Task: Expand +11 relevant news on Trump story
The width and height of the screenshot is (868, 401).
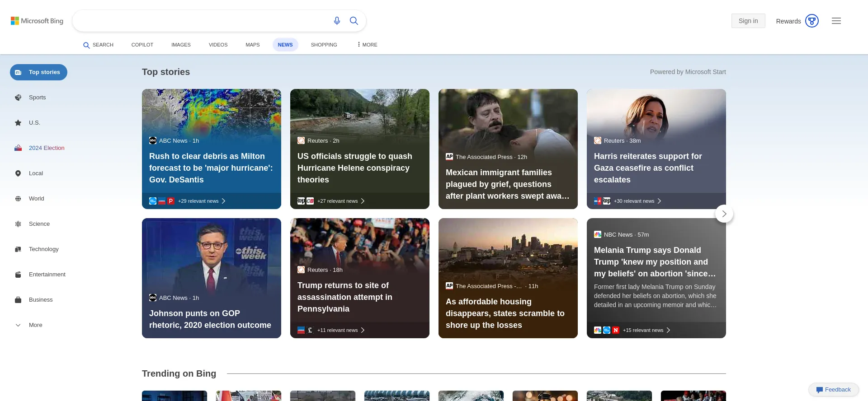Action: click(x=341, y=330)
